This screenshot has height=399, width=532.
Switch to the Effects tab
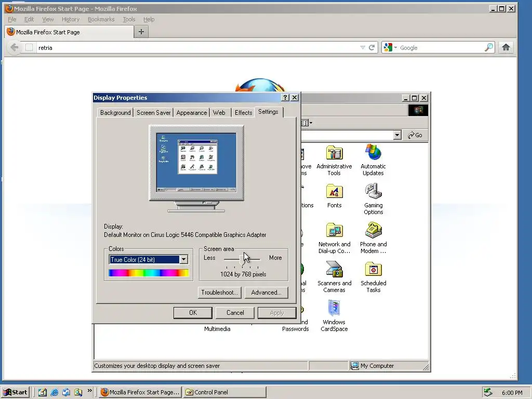click(x=243, y=113)
